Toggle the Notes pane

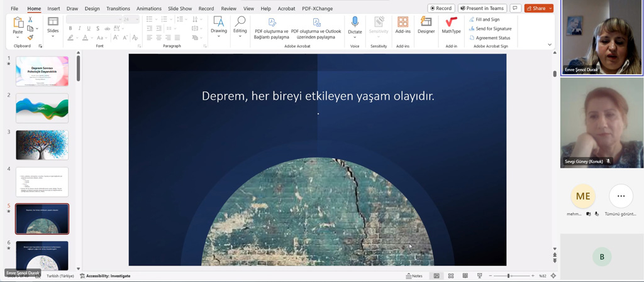(x=414, y=276)
